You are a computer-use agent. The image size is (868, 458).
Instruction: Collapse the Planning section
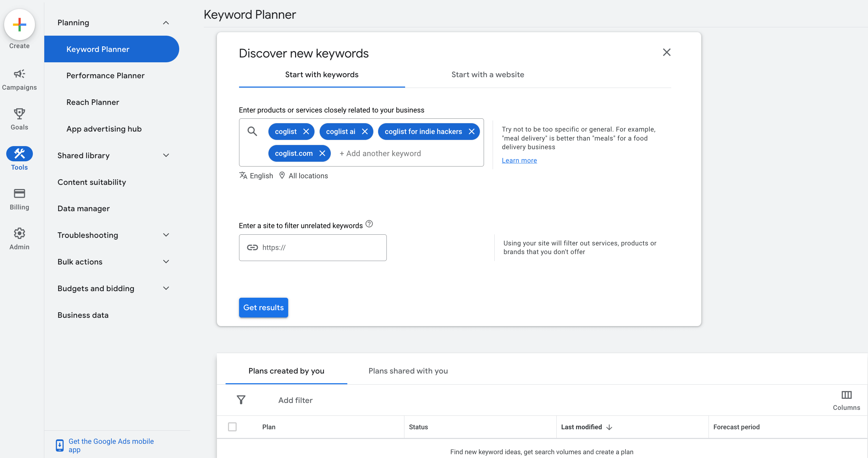(166, 23)
